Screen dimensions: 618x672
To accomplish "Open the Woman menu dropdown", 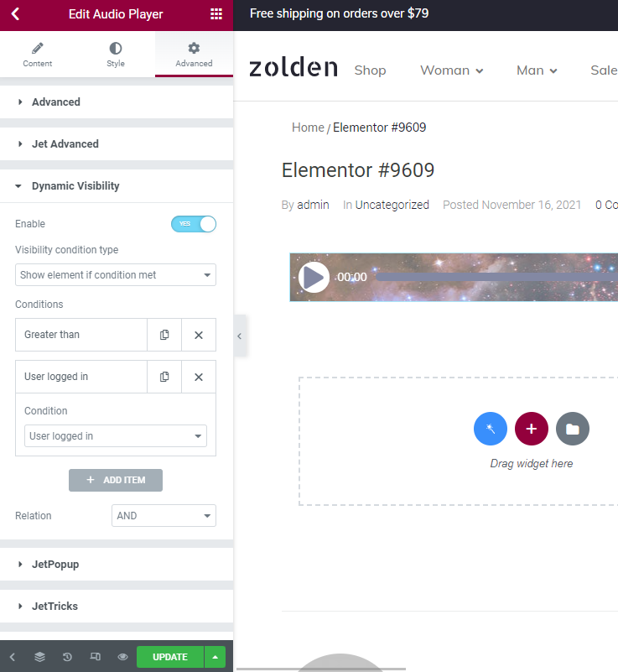I will click(452, 70).
